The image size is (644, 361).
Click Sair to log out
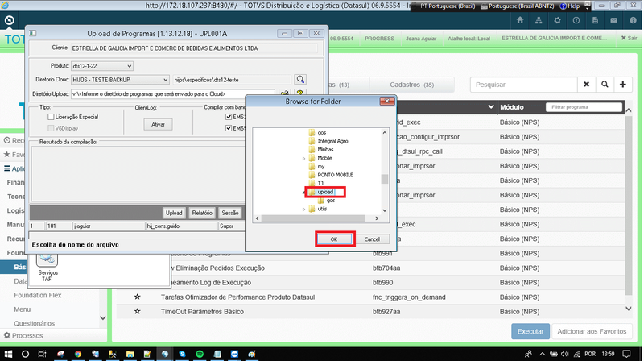[629, 38]
